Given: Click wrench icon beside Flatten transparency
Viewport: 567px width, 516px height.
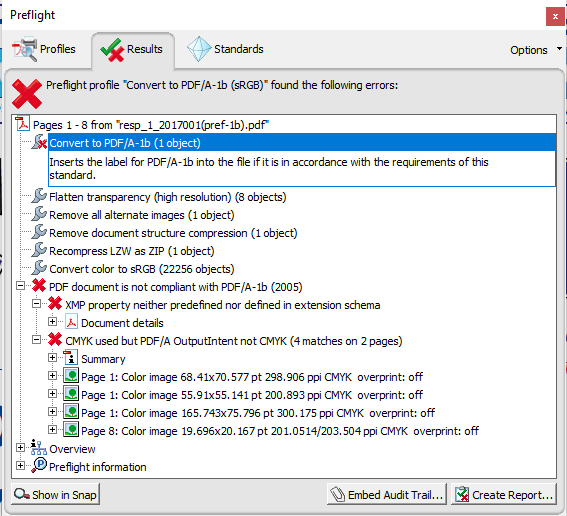Looking at the screenshot, I should coord(39,196).
